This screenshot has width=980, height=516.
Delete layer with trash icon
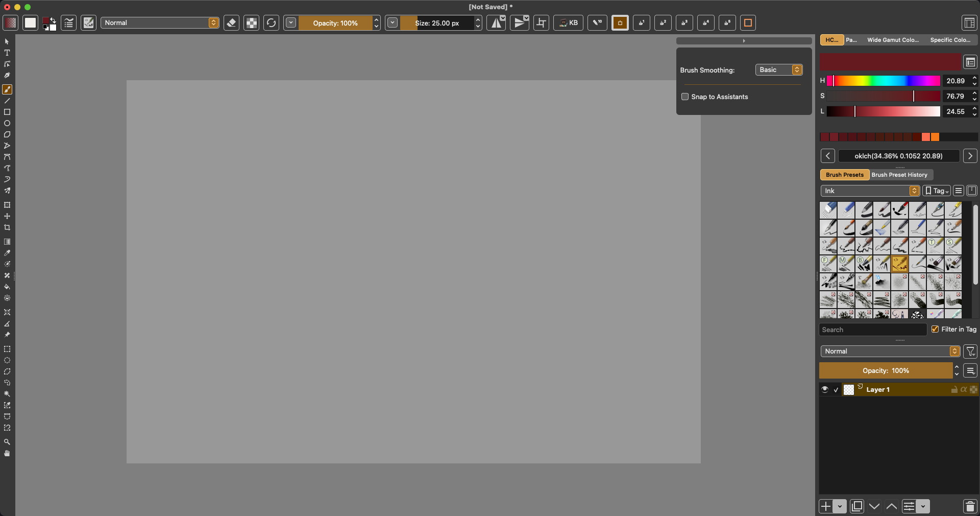[970, 506]
